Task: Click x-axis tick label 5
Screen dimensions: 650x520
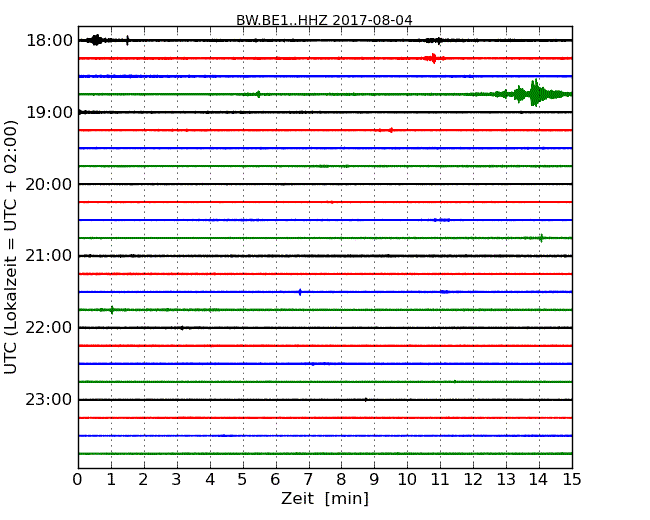Action: click(243, 480)
